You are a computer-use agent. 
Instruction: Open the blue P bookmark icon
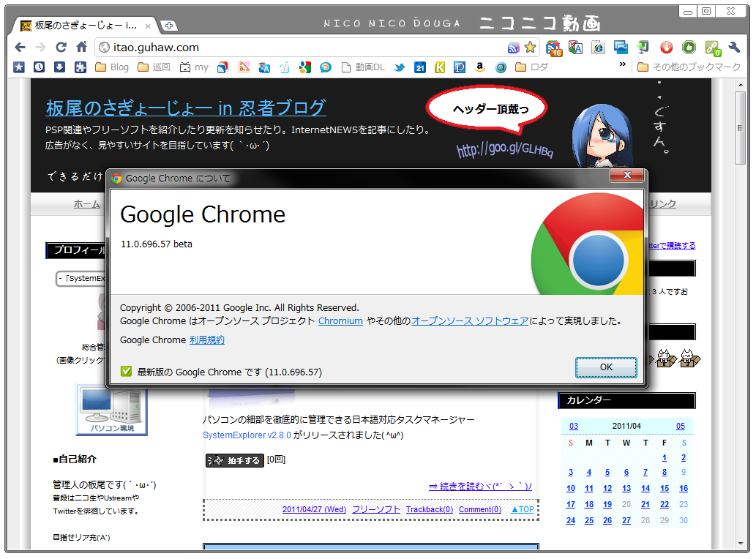460,67
